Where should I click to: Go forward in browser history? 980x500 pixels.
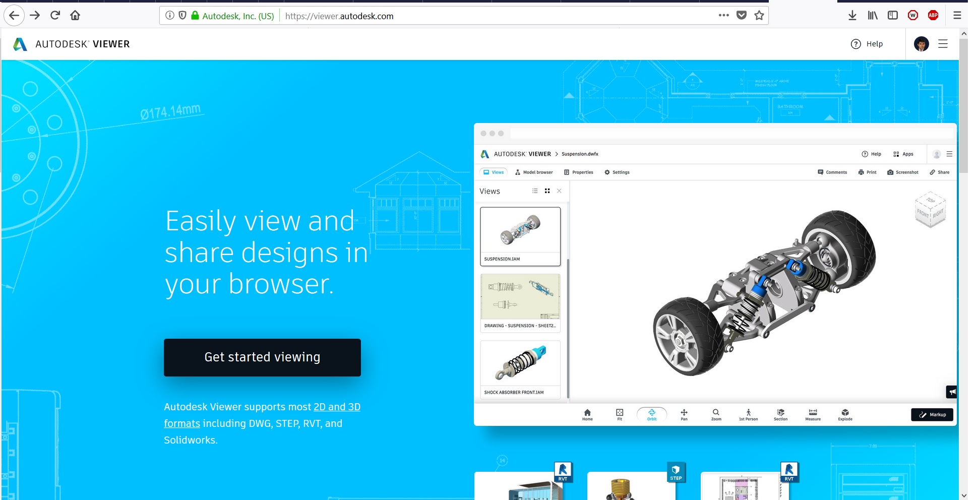point(35,16)
